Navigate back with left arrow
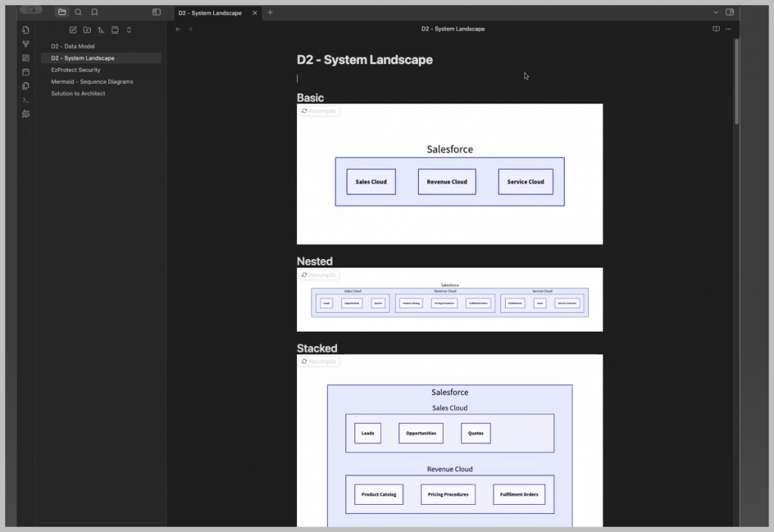This screenshot has height=532, width=774. point(178,29)
